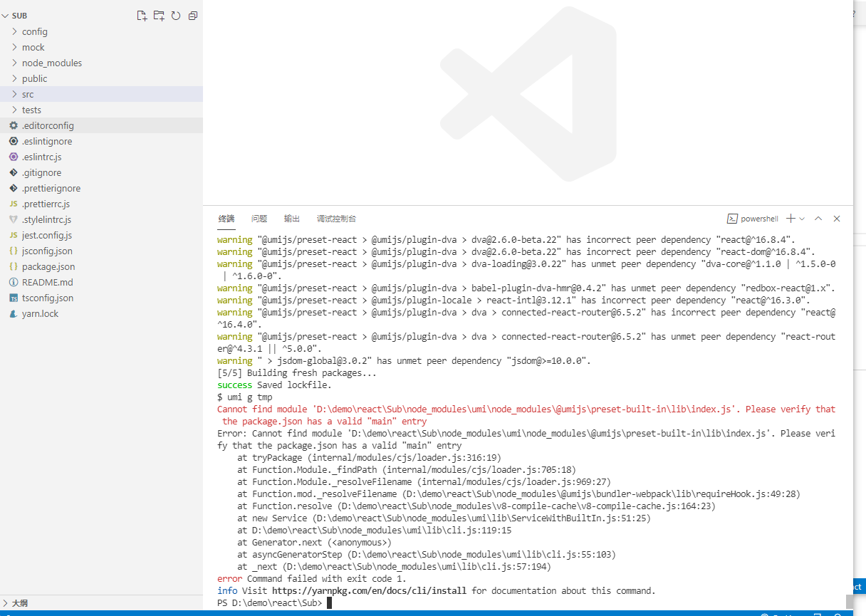Click 'error Command failed with exit code 1.'
This screenshot has height=616, width=866.
click(312, 579)
